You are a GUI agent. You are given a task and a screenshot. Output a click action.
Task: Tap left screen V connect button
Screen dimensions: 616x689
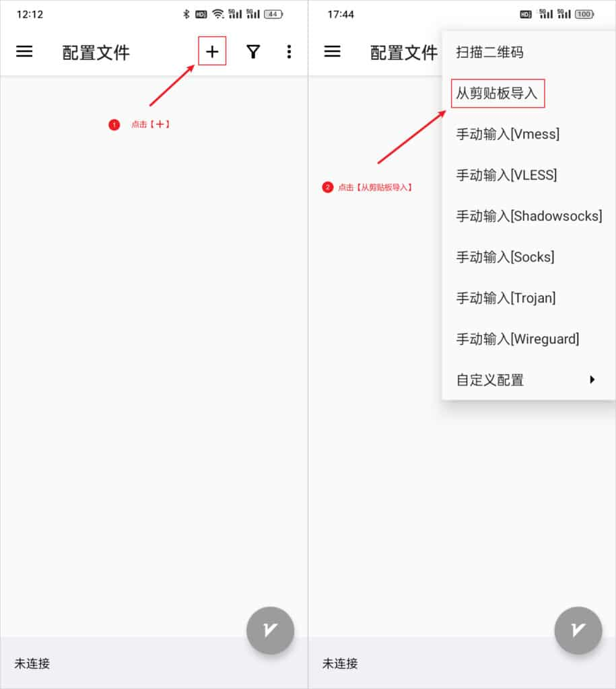tap(270, 630)
